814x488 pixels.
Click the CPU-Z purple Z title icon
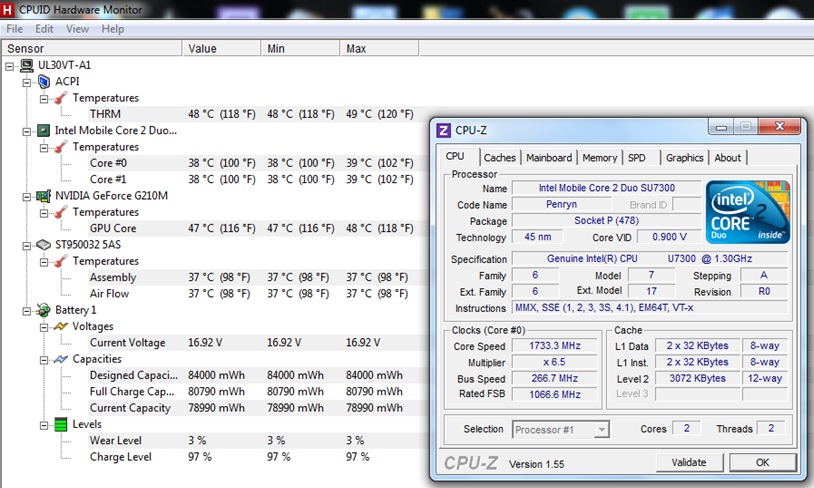pos(443,130)
